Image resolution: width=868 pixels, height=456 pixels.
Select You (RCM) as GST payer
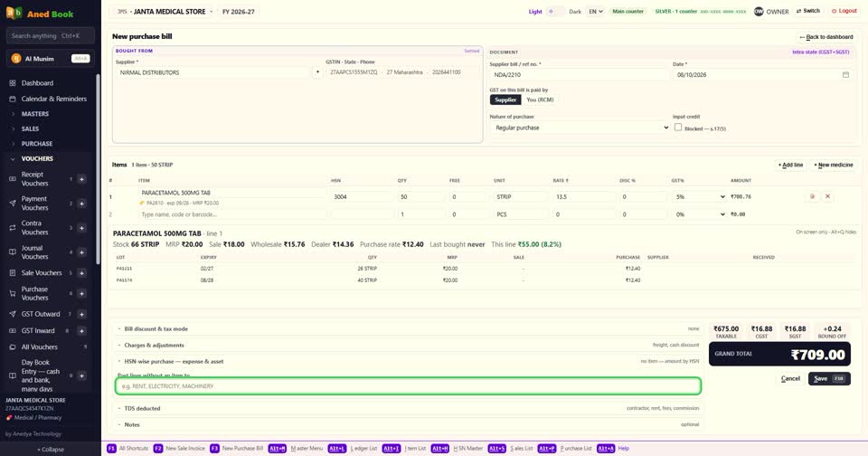click(540, 100)
